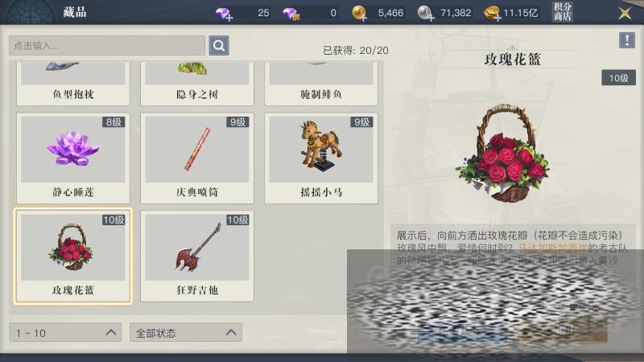Close the collection window with X
644x362 pixels.
[x=625, y=13]
